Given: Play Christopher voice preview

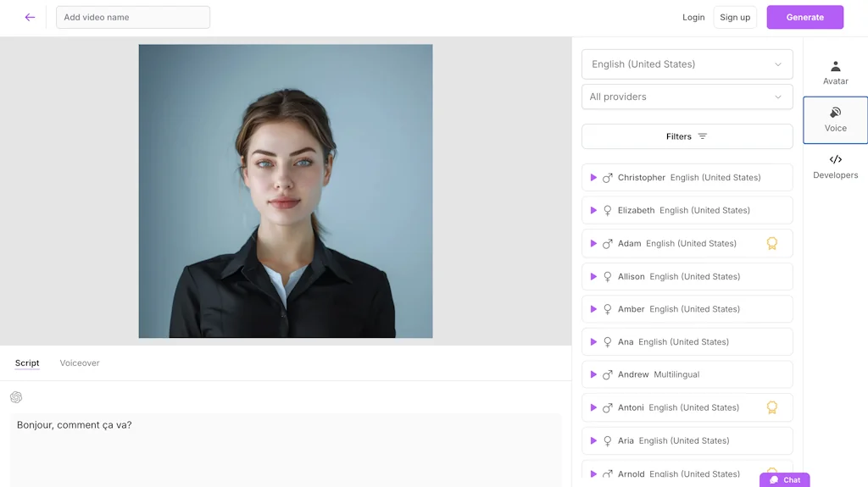Looking at the screenshot, I should point(593,178).
